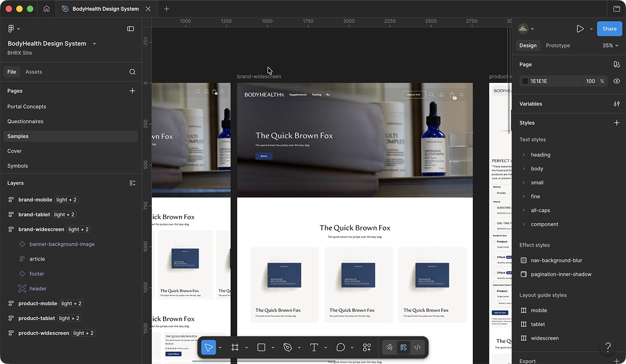
Task: Switch to the Prototype tab
Action: [558, 45]
